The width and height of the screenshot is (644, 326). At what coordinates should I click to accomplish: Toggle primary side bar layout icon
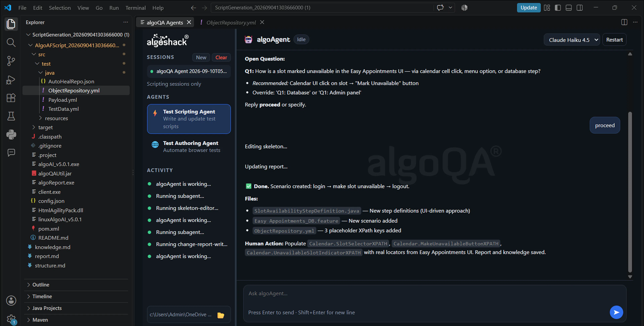[557, 8]
